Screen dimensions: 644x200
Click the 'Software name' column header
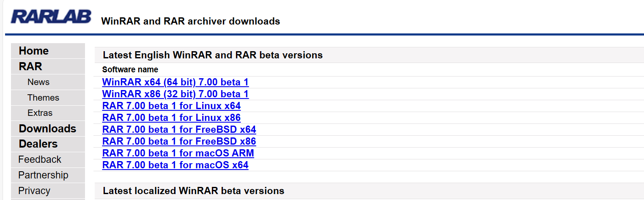[130, 70]
